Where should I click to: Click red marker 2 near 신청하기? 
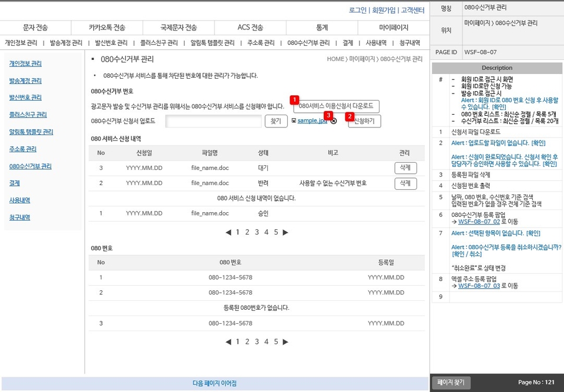[350, 116]
